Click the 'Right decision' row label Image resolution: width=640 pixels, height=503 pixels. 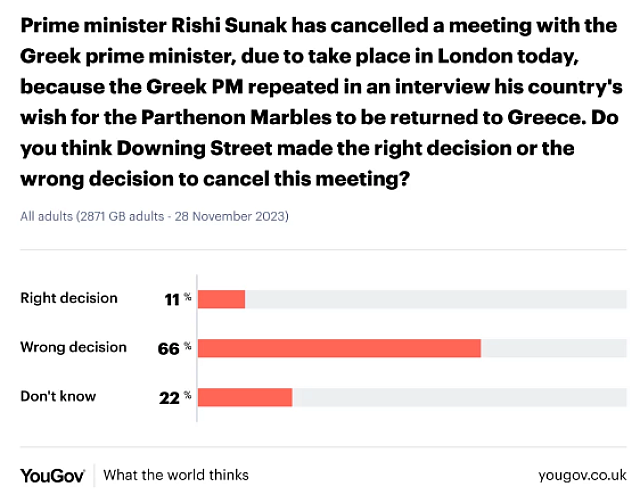coord(69,298)
